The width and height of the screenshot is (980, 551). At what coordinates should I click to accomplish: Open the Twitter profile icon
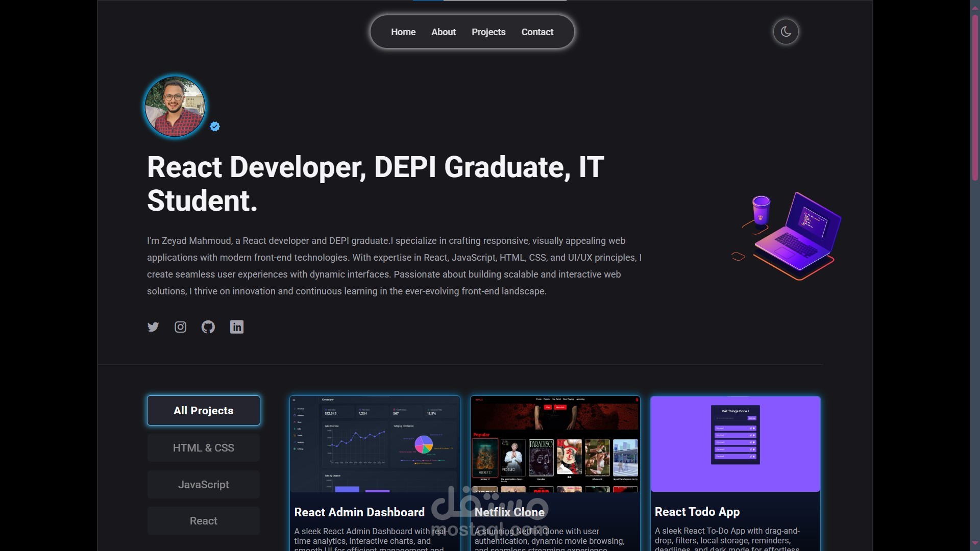point(153,327)
